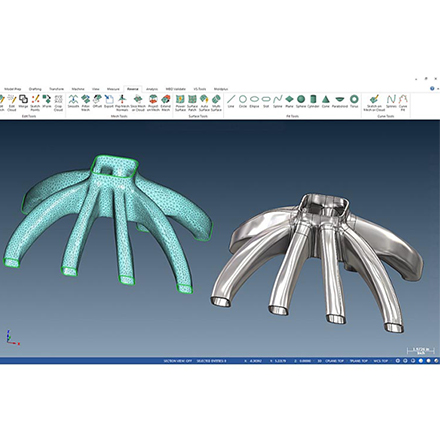This screenshot has width=440, height=440.
Task: Open TPLANE: TOP selector
Action: [x=358, y=361]
